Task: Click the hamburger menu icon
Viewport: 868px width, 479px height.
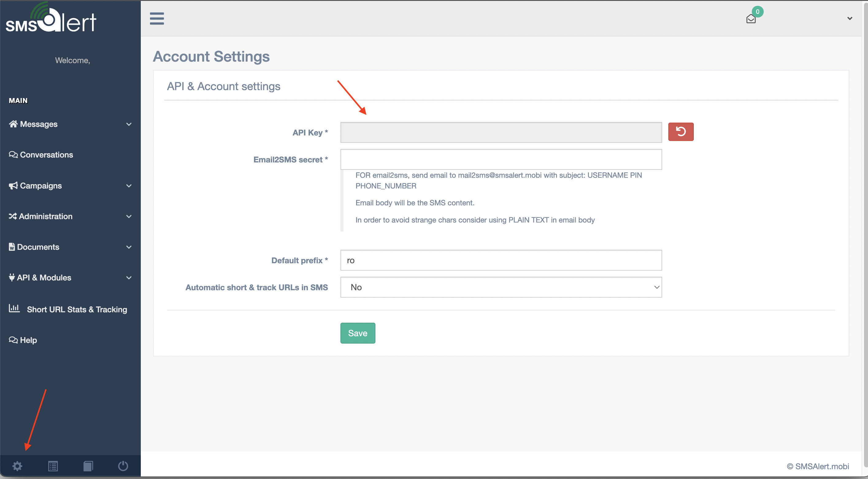Action: click(x=157, y=18)
